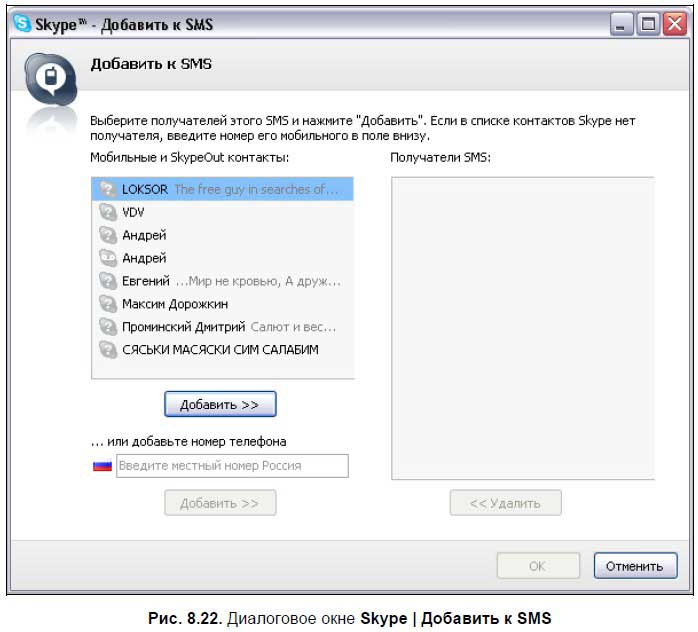The image size is (698, 632).
Task: Select the second Андрей contact name
Action: (x=144, y=258)
